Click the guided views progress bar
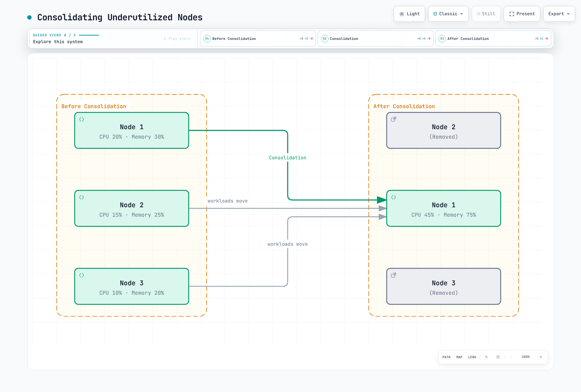The image size is (581, 392). 89,35
